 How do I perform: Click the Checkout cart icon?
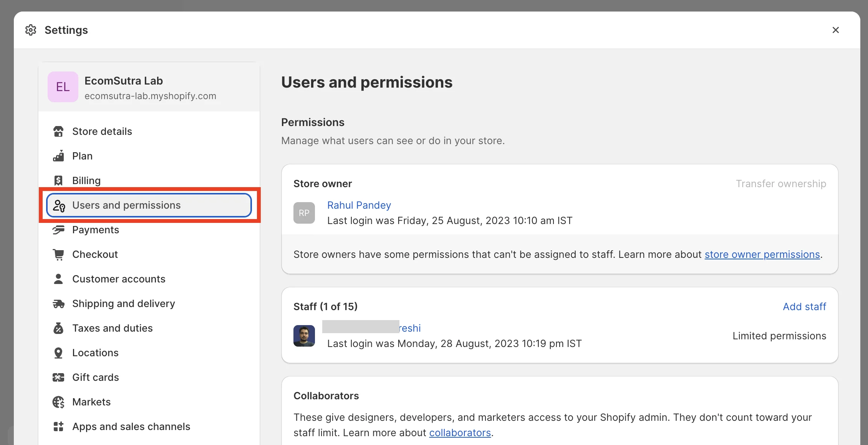click(58, 254)
